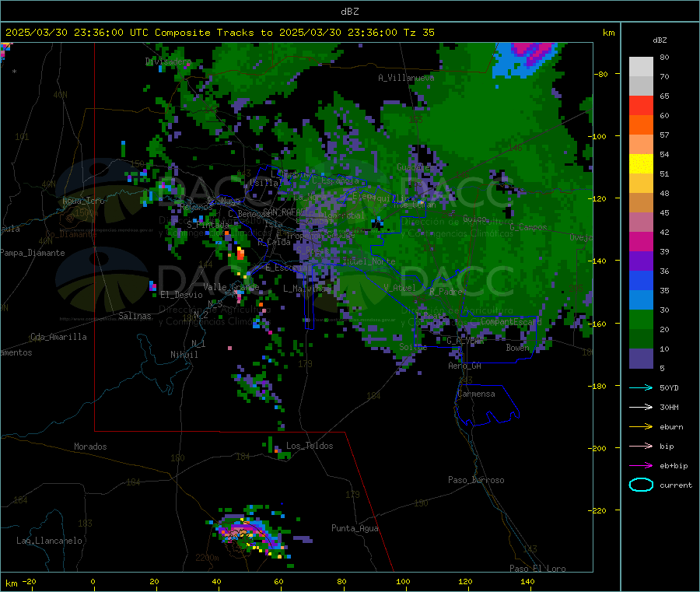Click the 'Tz 35' header value
This screenshot has height=592, width=700.
pyautogui.click(x=418, y=33)
